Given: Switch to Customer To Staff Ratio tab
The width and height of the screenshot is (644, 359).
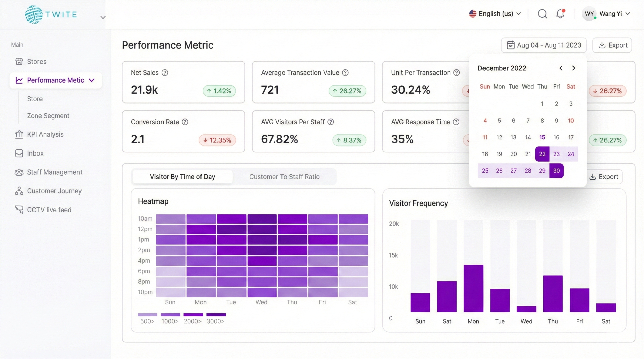Looking at the screenshot, I should [284, 177].
